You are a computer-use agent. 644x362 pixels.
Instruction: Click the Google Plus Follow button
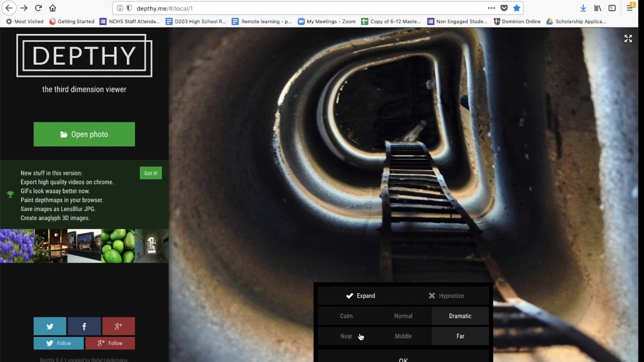[x=110, y=343]
